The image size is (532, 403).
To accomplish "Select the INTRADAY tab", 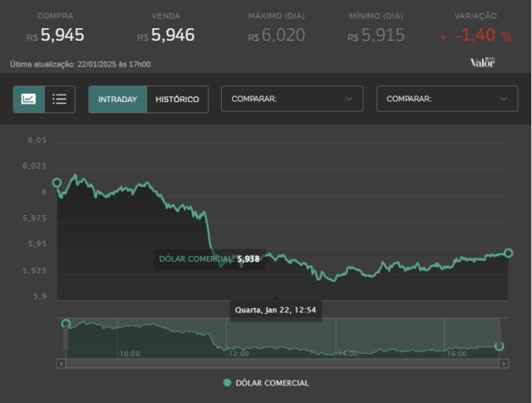I will point(118,100).
